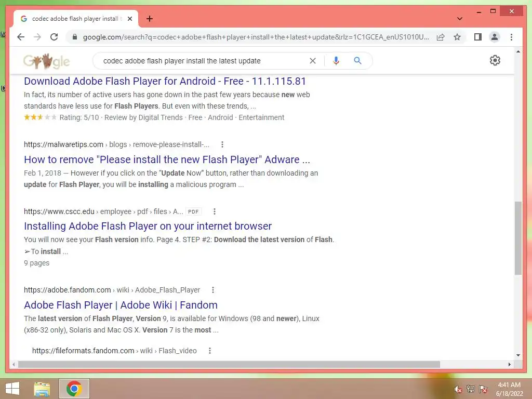
Task: Open a new browser tab
Action: point(150,19)
